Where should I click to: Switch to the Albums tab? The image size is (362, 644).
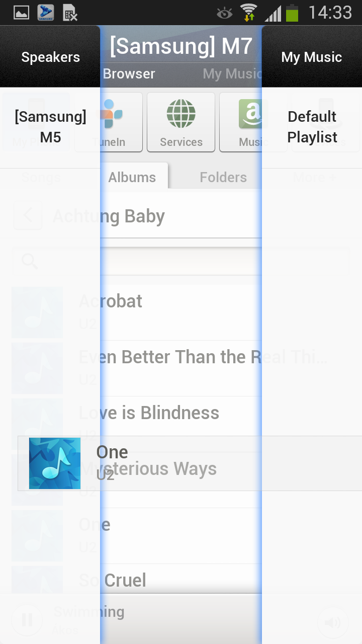pyautogui.click(x=132, y=177)
